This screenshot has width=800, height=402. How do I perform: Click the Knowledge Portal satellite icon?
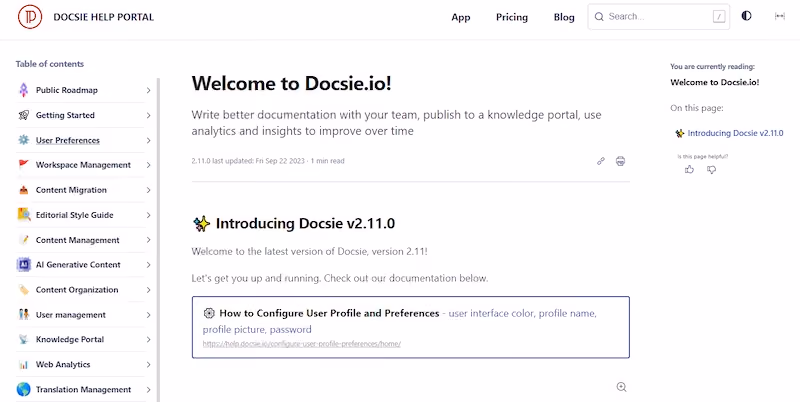[x=23, y=339]
